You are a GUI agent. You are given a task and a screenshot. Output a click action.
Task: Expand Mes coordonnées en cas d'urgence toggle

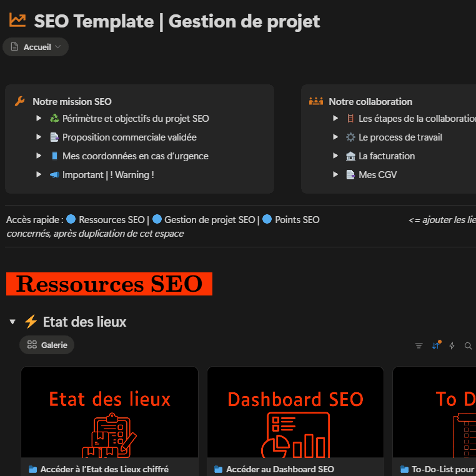(x=39, y=156)
